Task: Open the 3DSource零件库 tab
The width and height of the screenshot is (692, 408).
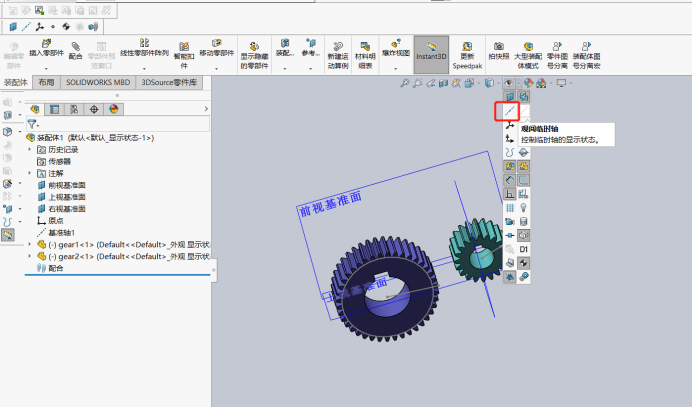Action: click(x=169, y=83)
